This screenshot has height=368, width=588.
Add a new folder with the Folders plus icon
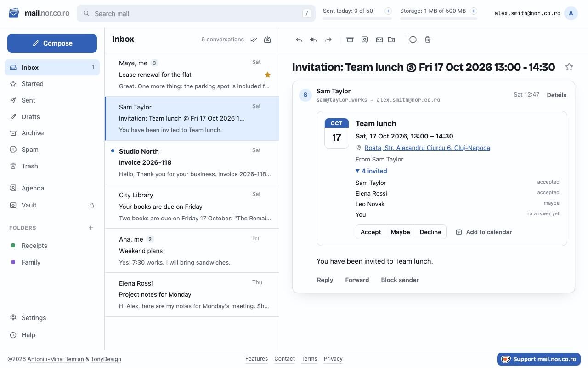click(91, 228)
